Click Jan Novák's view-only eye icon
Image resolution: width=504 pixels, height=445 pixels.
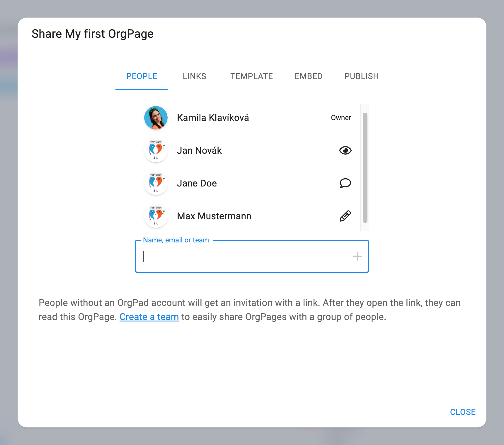point(345,150)
